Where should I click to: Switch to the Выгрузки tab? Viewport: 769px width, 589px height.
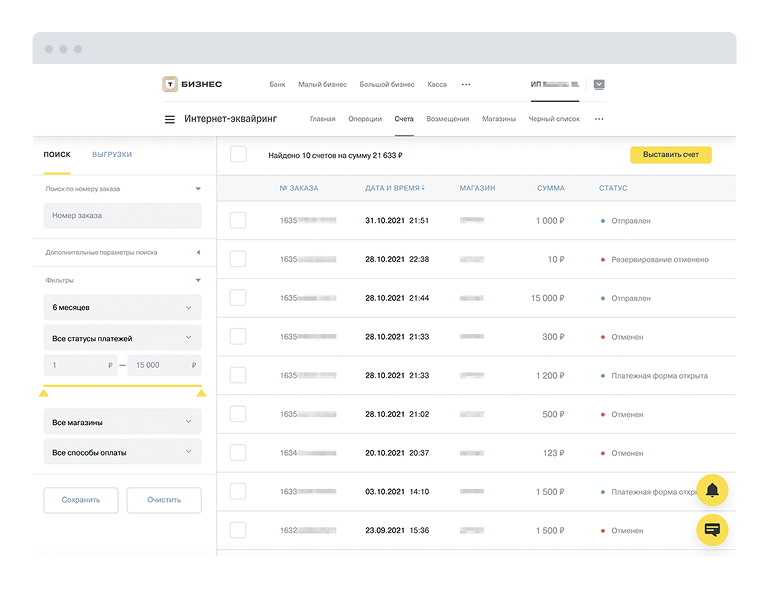(112, 155)
